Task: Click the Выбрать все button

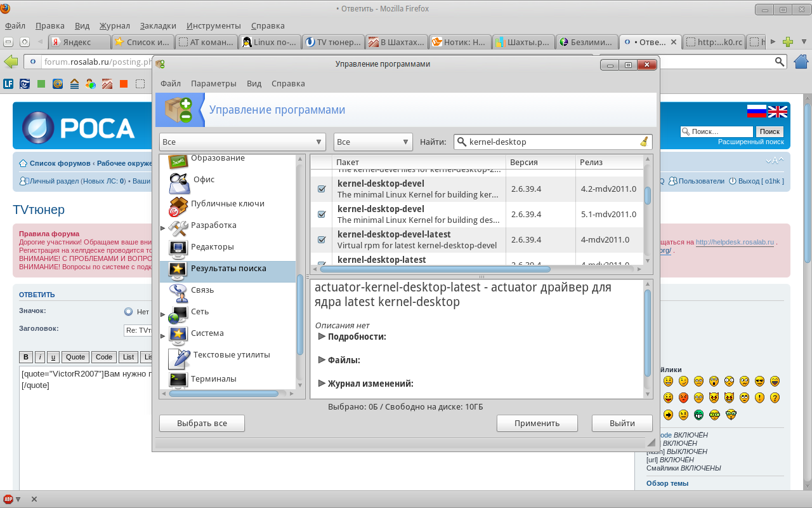Action: point(202,423)
